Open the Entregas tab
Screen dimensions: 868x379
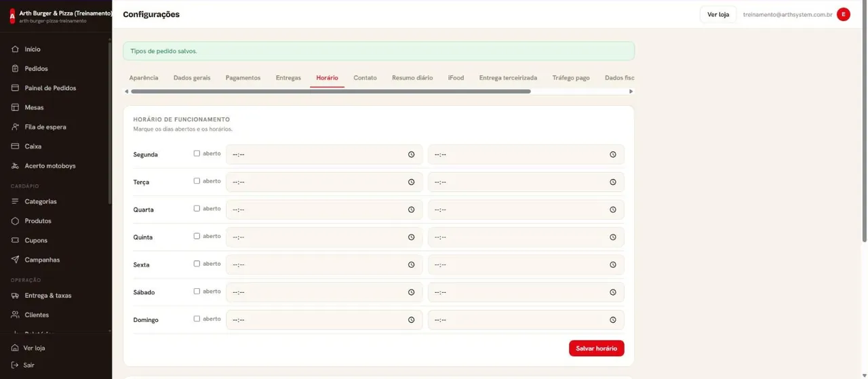click(288, 78)
